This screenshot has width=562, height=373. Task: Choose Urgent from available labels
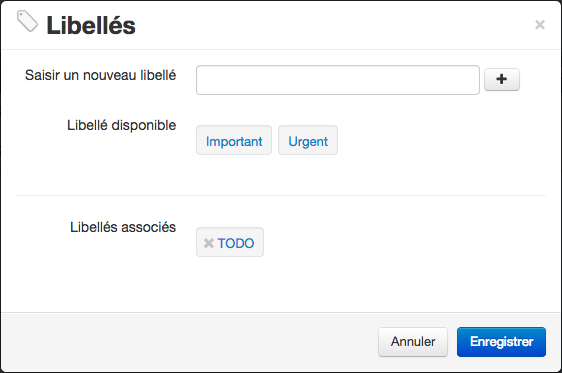pos(308,140)
